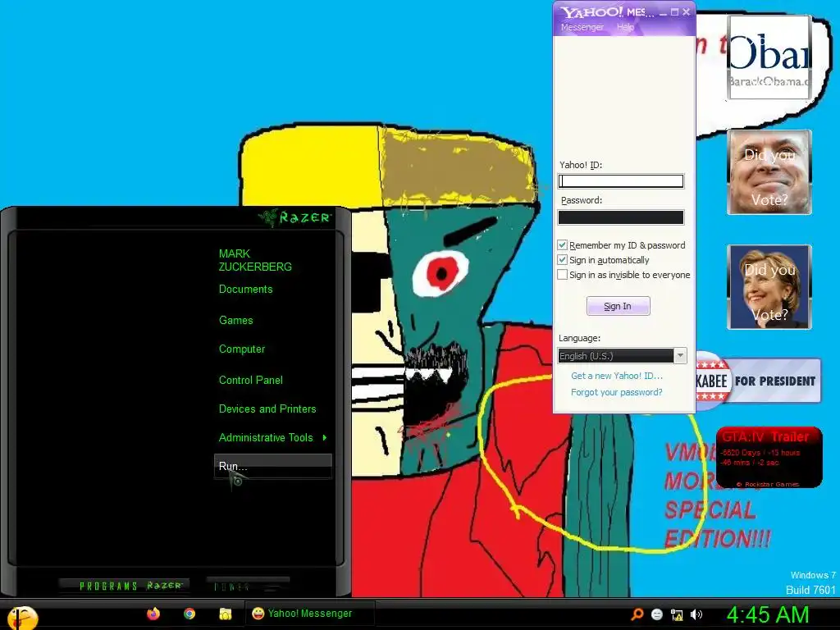Maximize the Yahoo! Messenger window
The height and width of the screenshot is (630, 840).
[x=675, y=11]
